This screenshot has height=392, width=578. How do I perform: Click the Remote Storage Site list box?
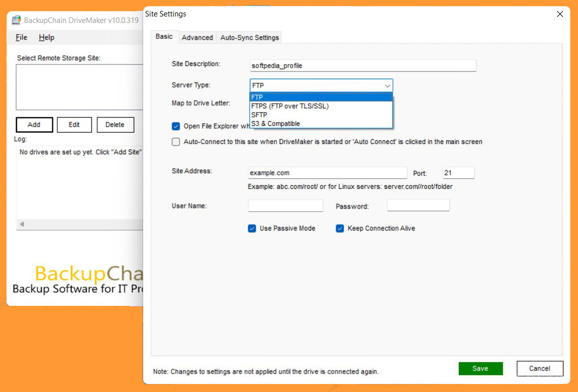79,87
